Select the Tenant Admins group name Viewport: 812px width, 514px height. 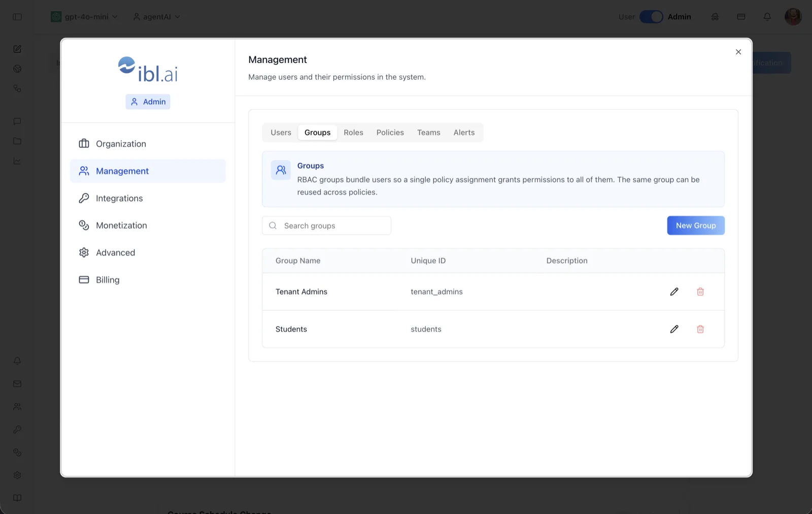coord(301,292)
